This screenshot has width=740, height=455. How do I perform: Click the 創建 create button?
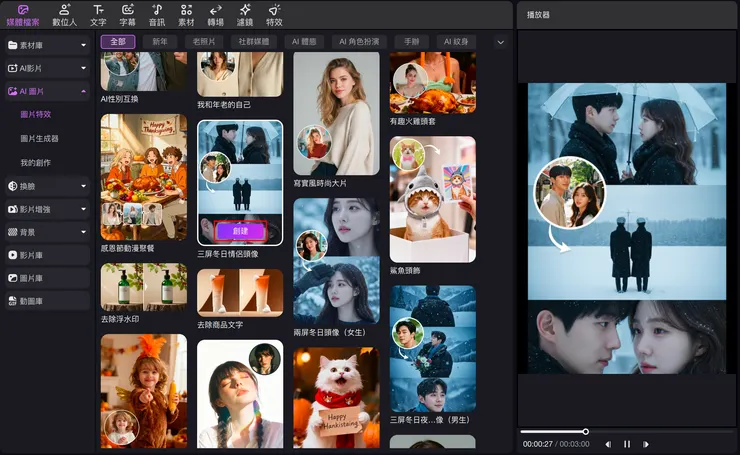click(241, 231)
